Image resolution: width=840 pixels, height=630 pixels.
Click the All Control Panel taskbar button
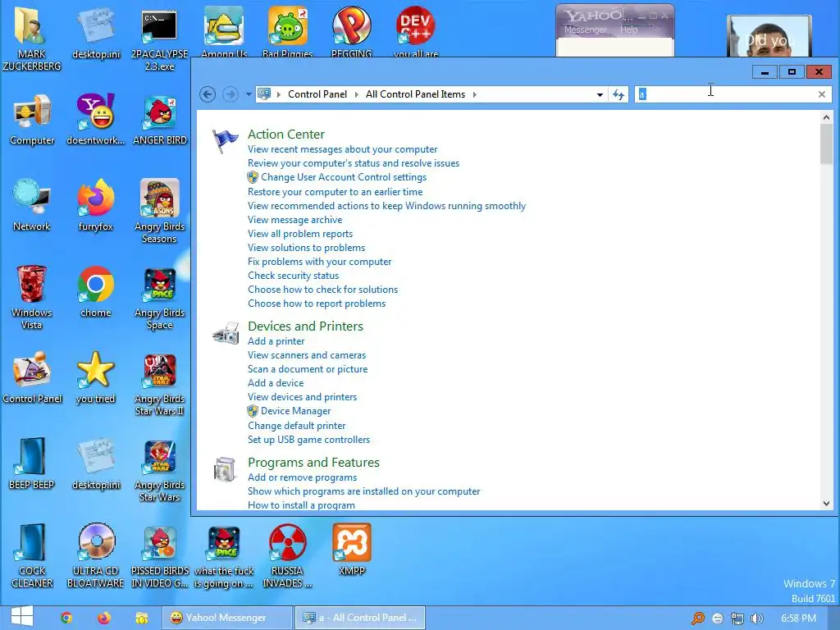click(359, 618)
